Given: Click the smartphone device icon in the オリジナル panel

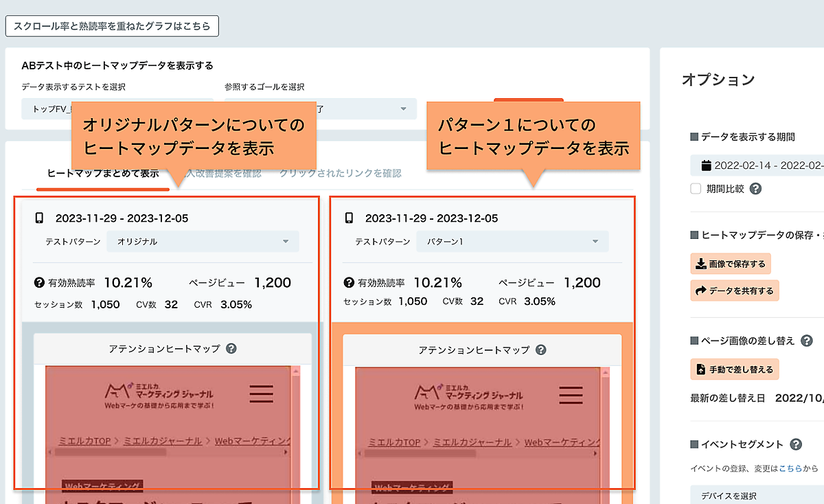Looking at the screenshot, I should tap(39, 218).
